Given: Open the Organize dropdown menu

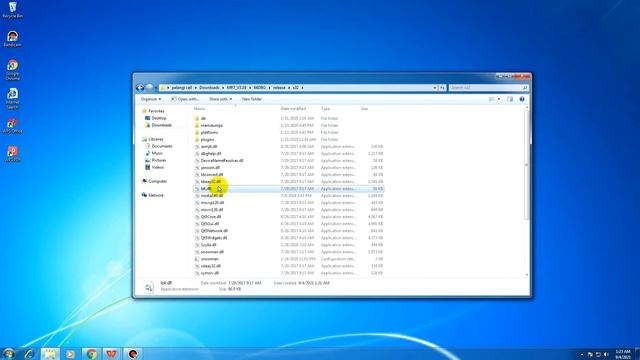Looking at the screenshot, I should [151, 99].
